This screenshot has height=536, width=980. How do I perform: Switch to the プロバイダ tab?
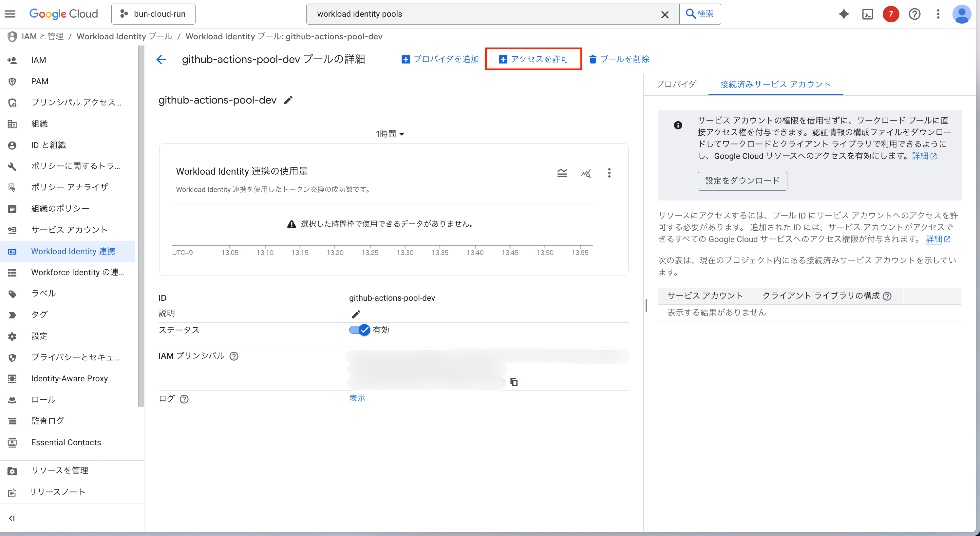tap(676, 84)
